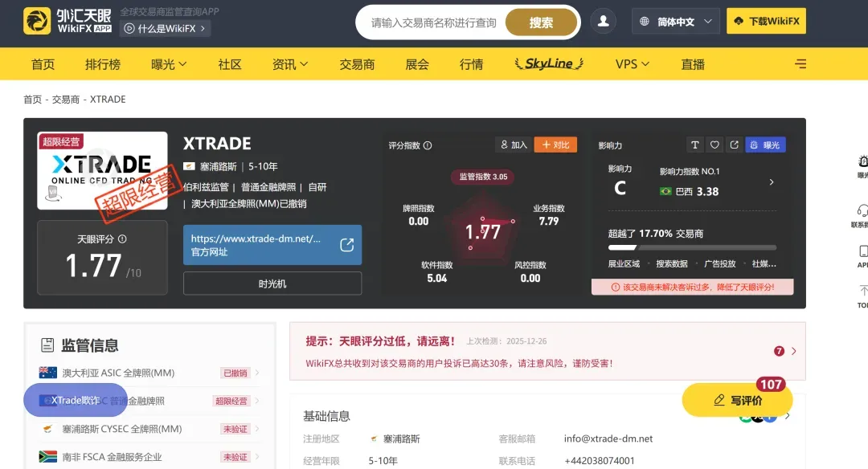Click 交易商 in the breadcrumb
The height and width of the screenshot is (469, 868).
click(x=66, y=100)
